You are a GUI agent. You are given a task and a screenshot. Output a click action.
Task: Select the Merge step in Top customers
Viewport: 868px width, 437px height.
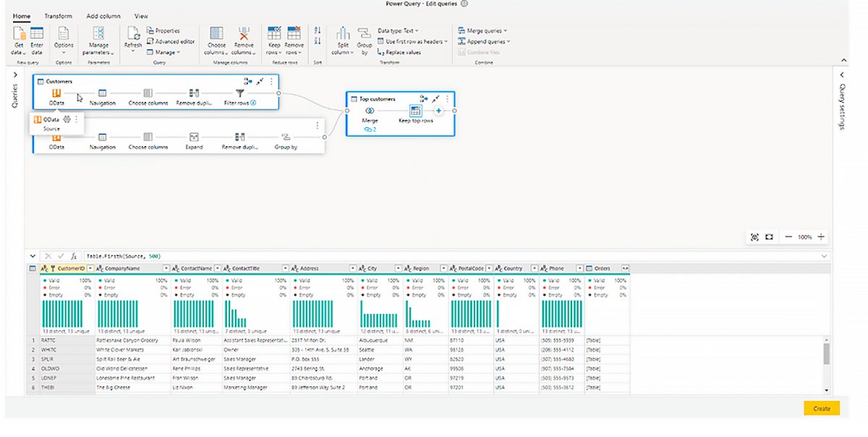[370, 114]
